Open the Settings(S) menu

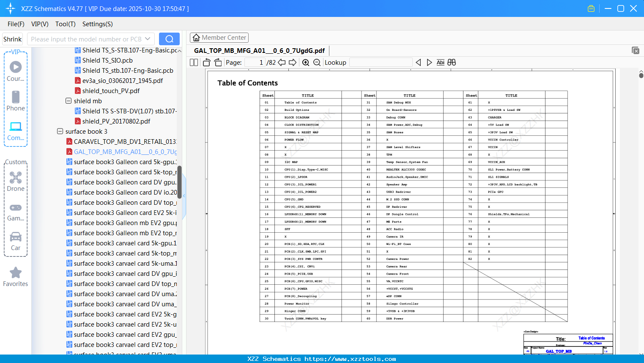tap(98, 24)
